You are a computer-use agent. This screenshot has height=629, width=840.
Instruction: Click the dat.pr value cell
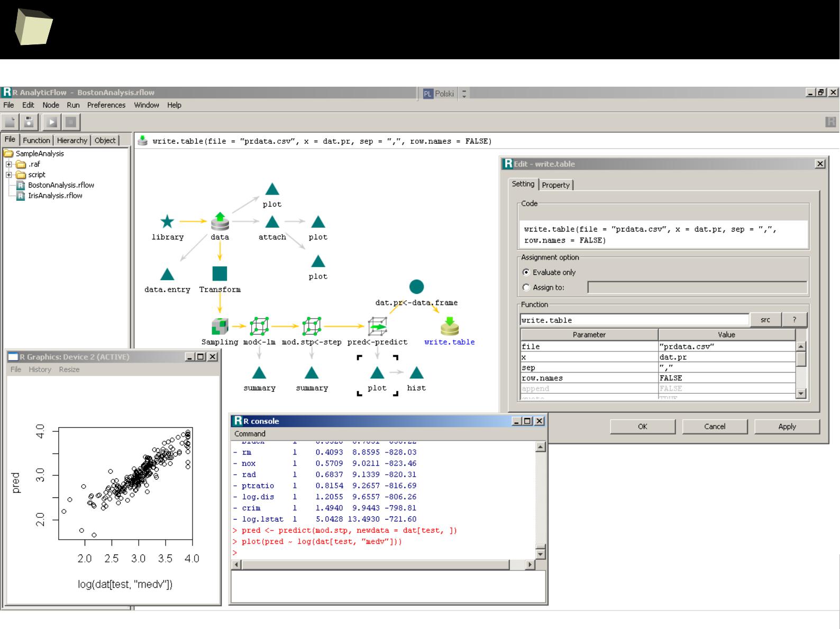click(727, 357)
